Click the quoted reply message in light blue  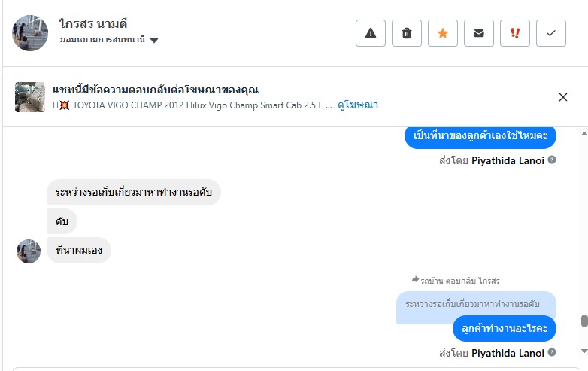[476, 303]
